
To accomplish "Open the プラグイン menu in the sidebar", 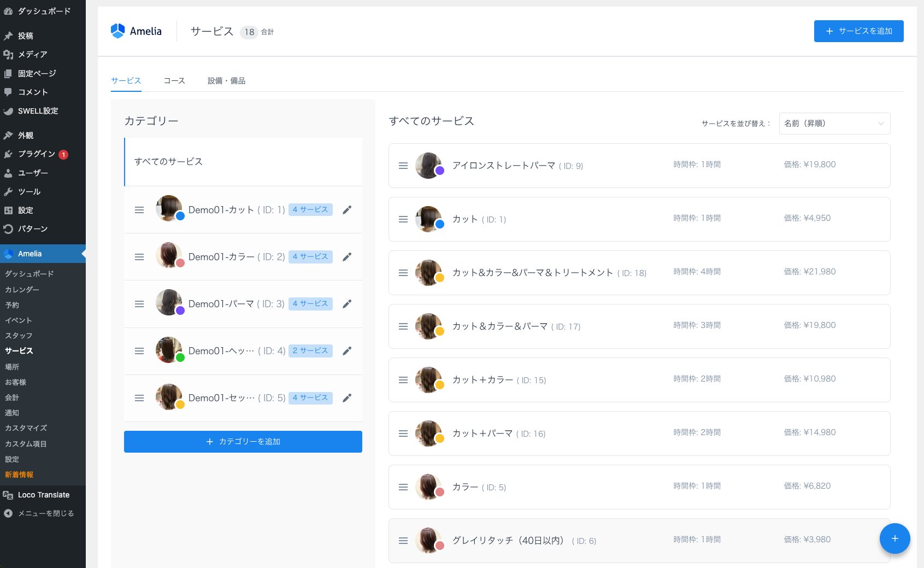I will pyautogui.click(x=36, y=154).
